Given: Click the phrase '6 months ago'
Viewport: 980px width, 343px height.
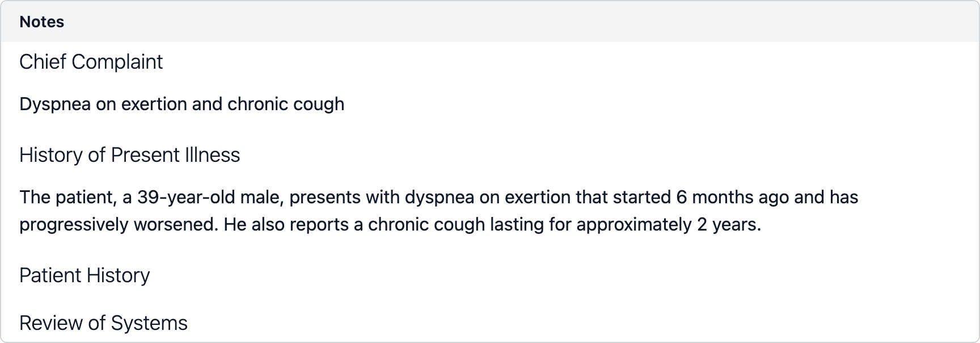Looking at the screenshot, I should point(732,197).
